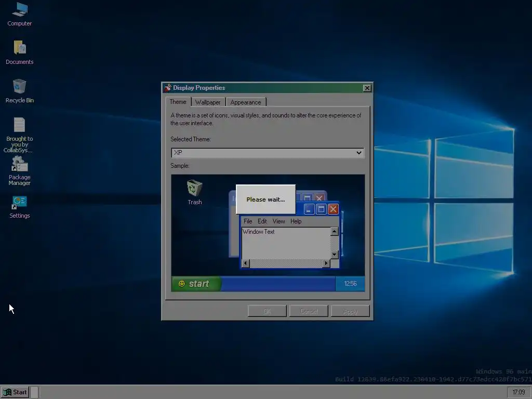Screen dimensions: 532x399
Task: Switch to the Wallpaper tab
Action: point(208,102)
